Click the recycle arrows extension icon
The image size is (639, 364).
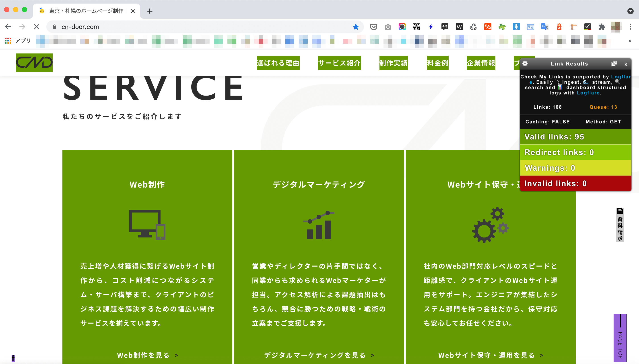(x=473, y=27)
